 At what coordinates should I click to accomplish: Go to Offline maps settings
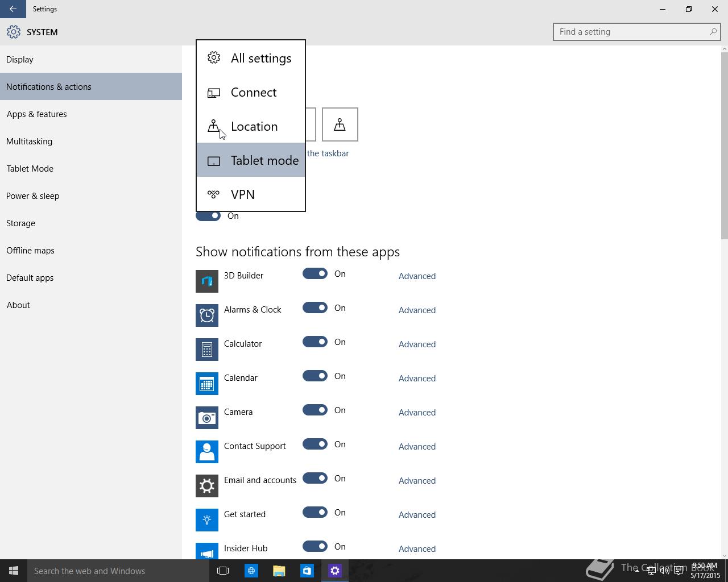tap(91, 250)
